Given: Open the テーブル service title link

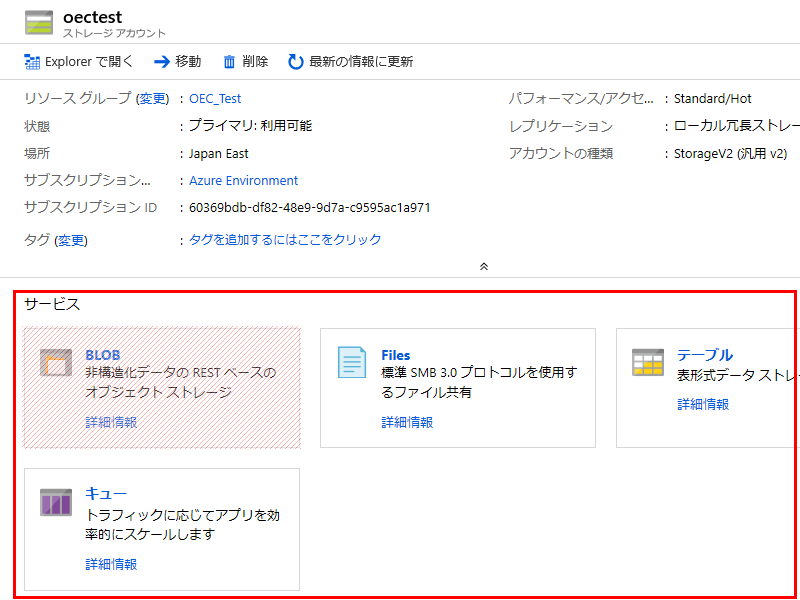Looking at the screenshot, I should tap(705, 355).
